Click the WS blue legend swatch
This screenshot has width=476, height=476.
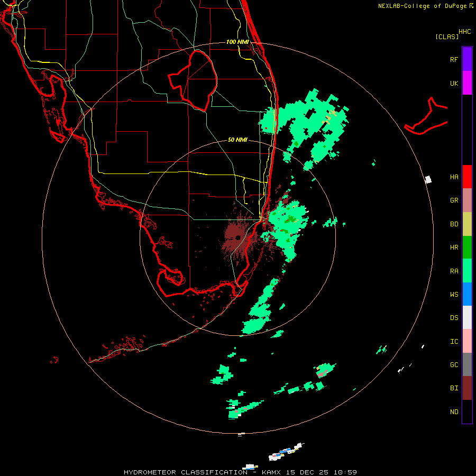click(x=467, y=294)
